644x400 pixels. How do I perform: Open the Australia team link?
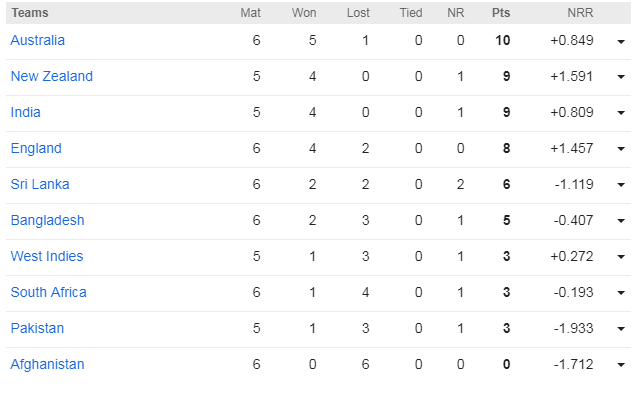[38, 41]
